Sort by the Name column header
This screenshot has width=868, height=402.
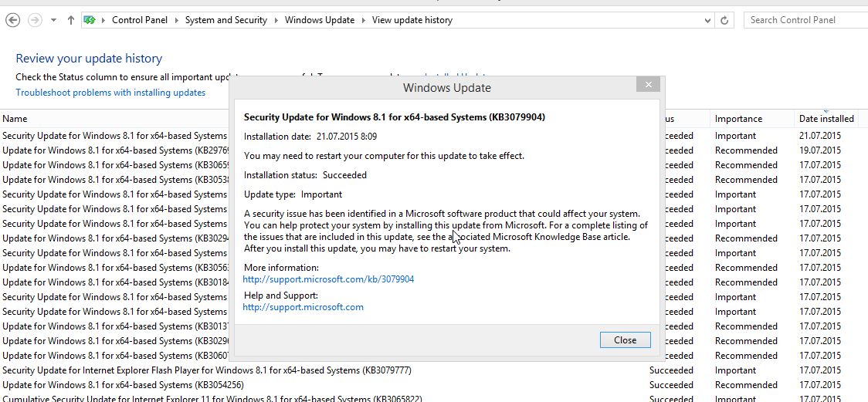tap(15, 118)
